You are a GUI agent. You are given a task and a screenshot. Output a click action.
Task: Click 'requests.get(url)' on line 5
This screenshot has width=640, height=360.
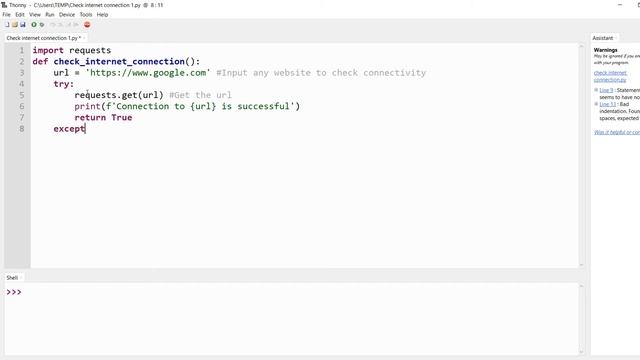119,95
